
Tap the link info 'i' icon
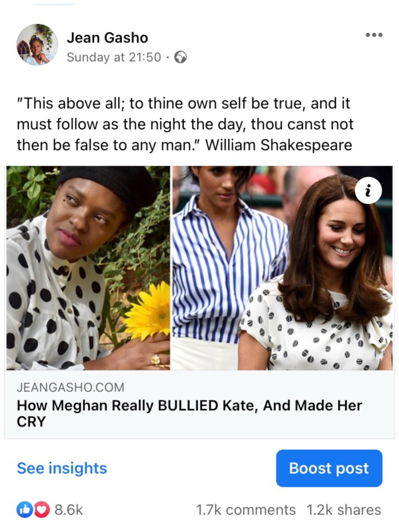[x=369, y=191]
